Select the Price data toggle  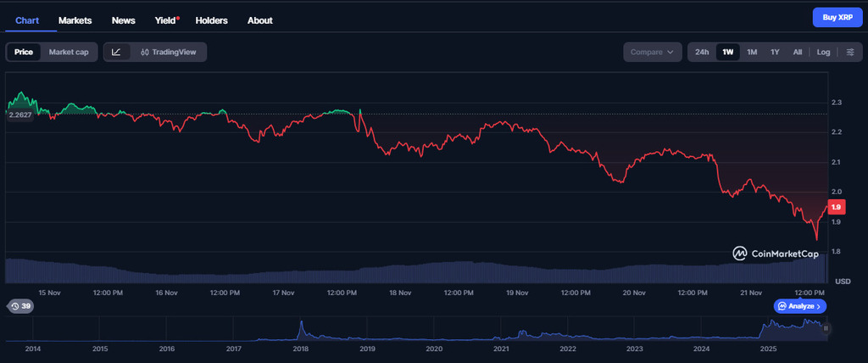24,52
